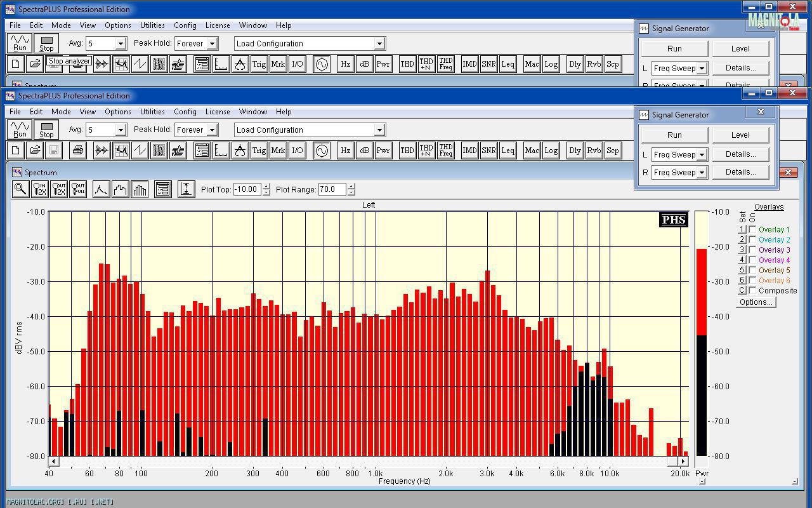Select bar graph plot style in Spectrum toolbar

[x=140, y=189]
